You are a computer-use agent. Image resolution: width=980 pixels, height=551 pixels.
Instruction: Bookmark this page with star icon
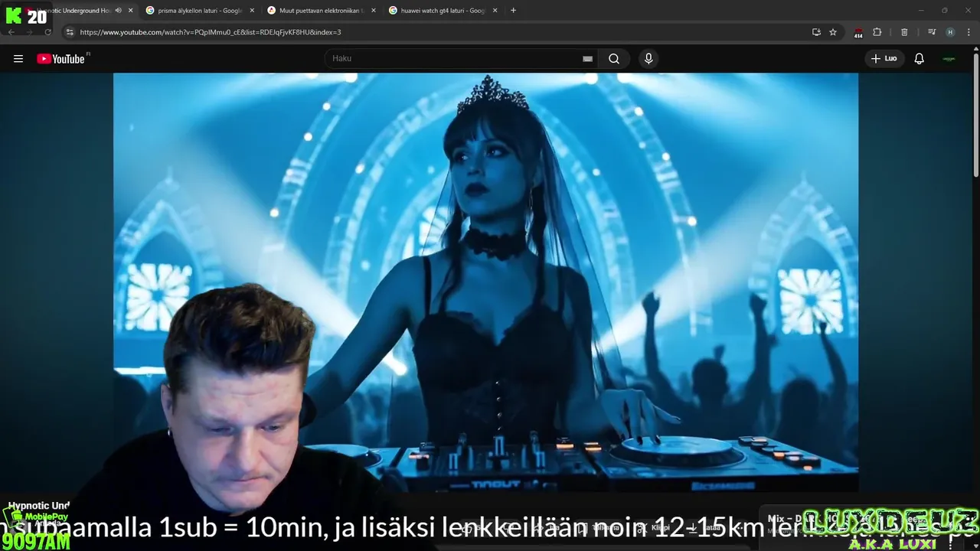click(833, 32)
